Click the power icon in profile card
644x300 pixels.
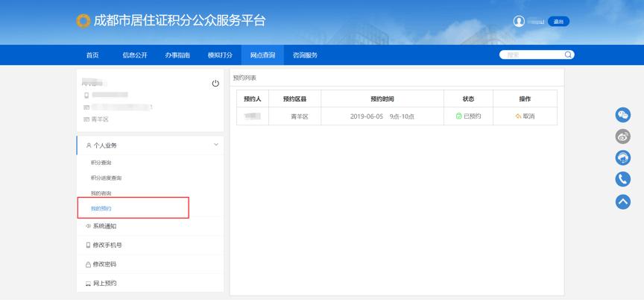(215, 84)
